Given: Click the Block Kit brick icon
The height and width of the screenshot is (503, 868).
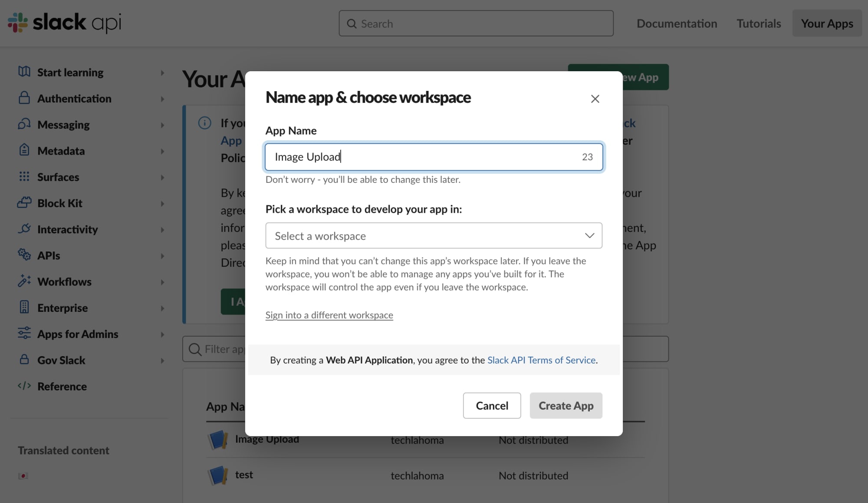Looking at the screenshot, I should [x=24, y=202].
